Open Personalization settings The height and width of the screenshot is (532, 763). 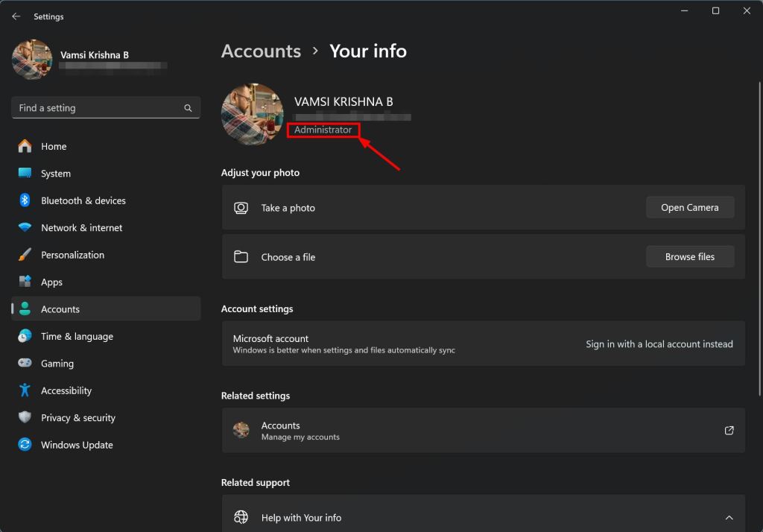click(x=106, y=255)
